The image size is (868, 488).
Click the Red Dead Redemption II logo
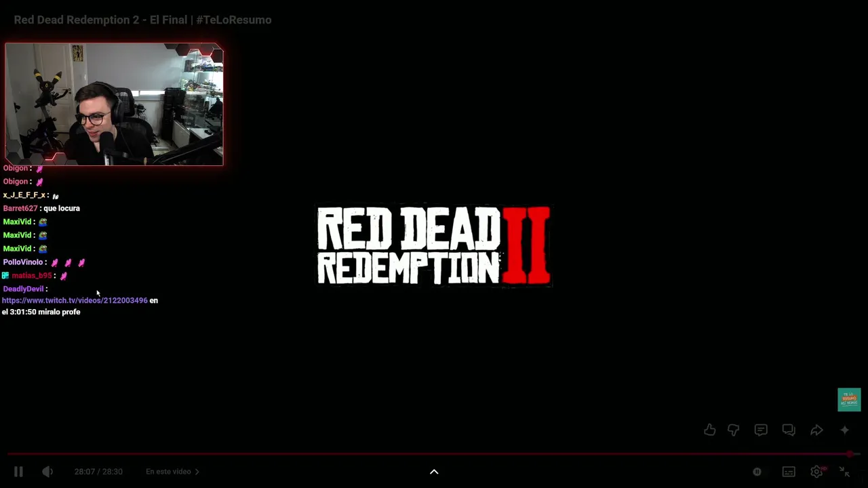[434, 245]
